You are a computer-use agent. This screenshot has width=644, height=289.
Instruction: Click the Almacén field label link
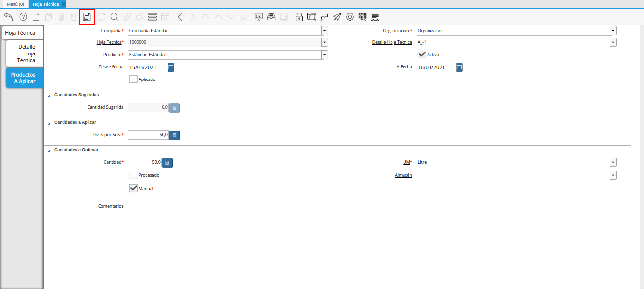[403, 175]
